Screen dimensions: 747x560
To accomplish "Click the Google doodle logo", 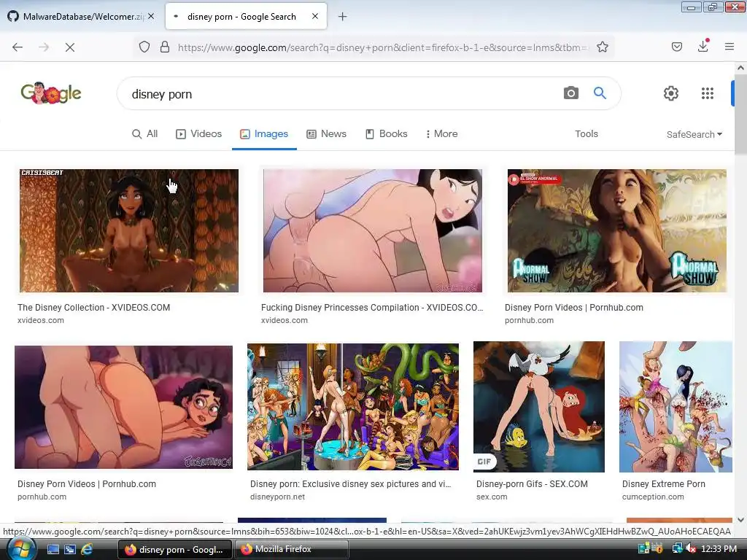I will pyautogui.click(x=51, y=93).
